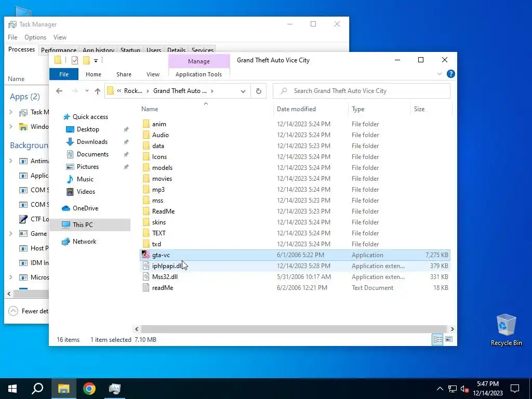Open Pictures in the navigation pane
The width and height of the screenshot is (532, 399).
[87, 167]
